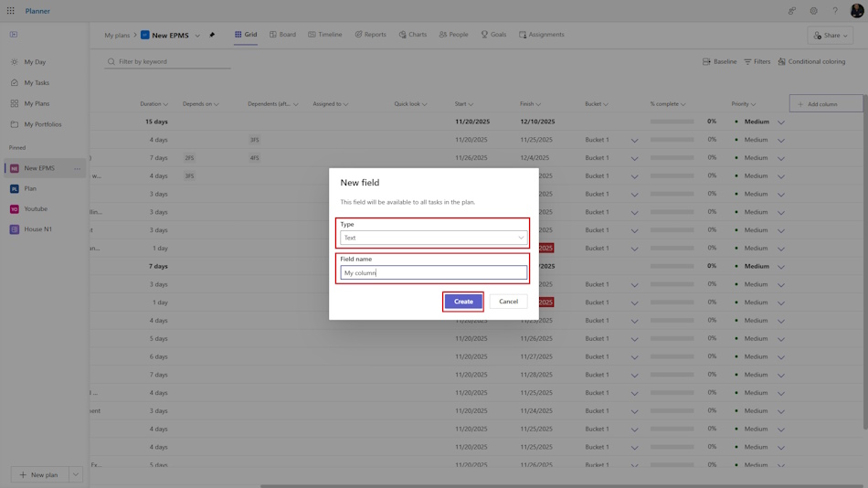Image resolution: width=868 pixels, height=488 pixels.
Task: Expand Priority dropdown in the 15 days row
Action: (x=781, y=122)
